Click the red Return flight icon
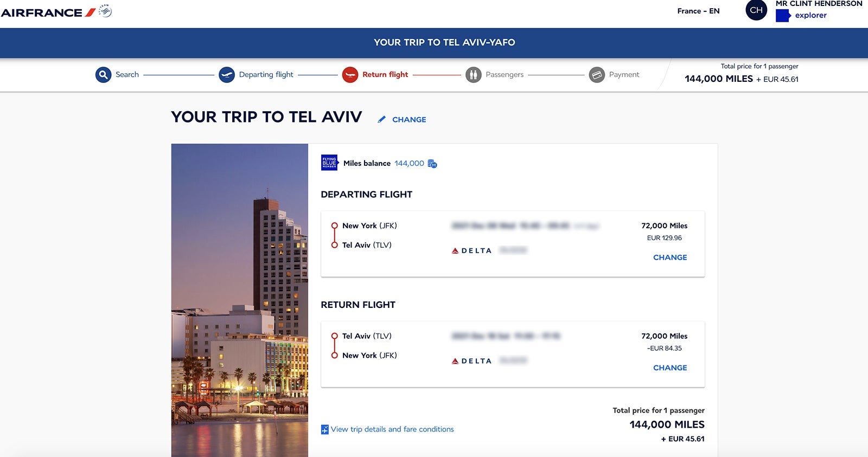 350,75
